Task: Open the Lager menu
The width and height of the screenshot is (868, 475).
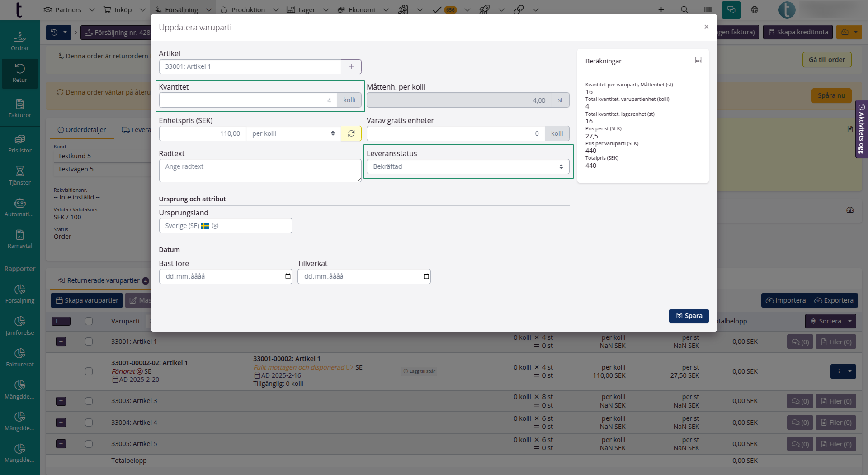Action: (x=306, y=9)
